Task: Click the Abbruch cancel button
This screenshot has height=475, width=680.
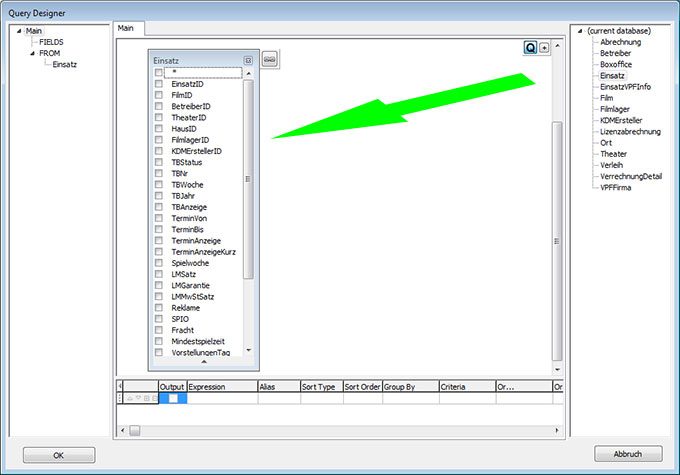Action: click(628, 454)
